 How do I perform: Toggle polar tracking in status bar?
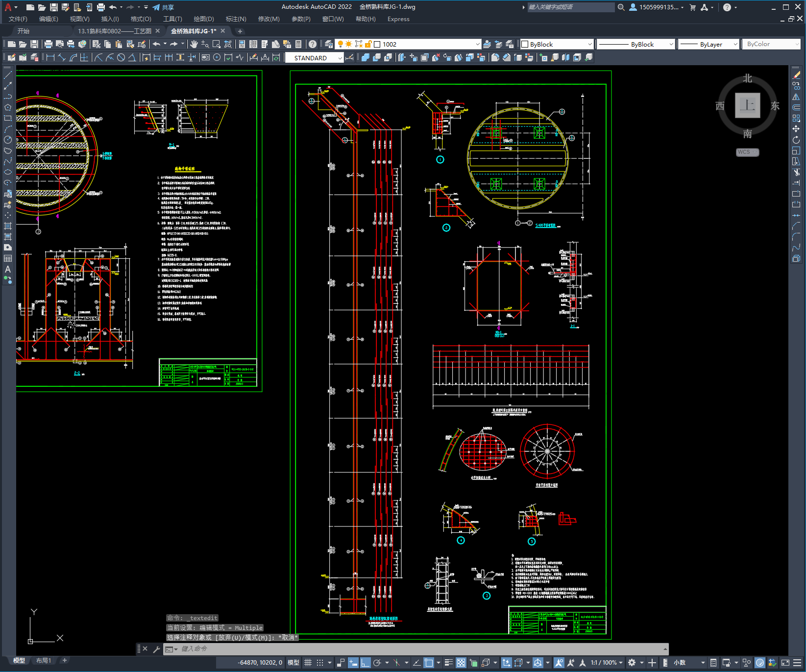377,662
